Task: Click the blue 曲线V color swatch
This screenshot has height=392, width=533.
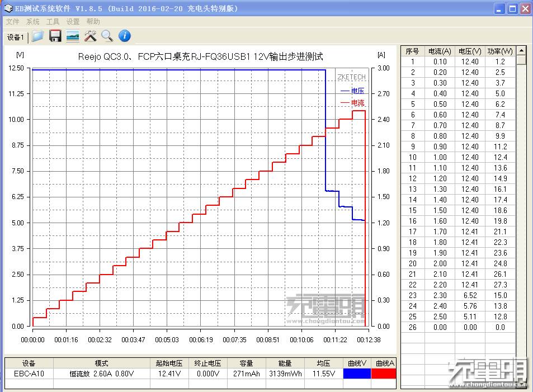Action: 357,374
